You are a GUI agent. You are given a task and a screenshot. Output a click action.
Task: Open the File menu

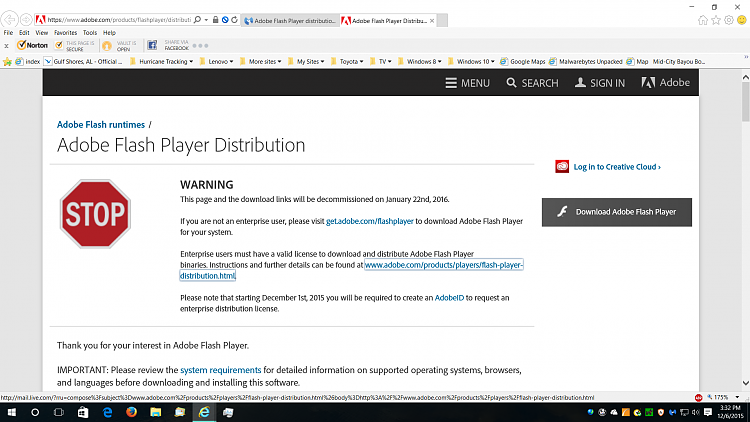8,33
